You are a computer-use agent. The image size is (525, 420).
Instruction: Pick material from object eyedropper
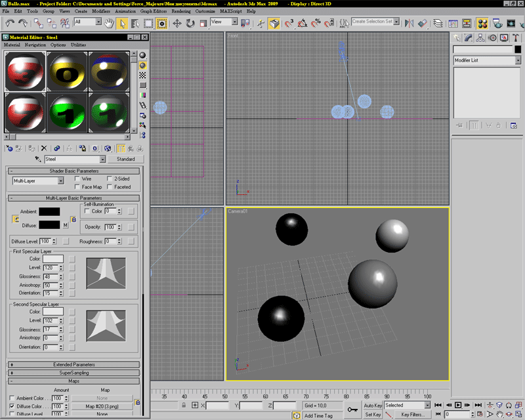(38, 159)
